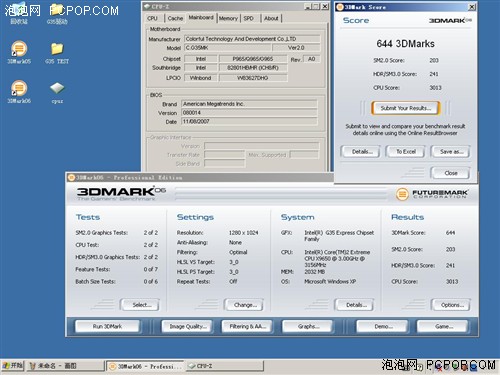Click the Run 3DMark button
Image resolution: width=500 pixels, height=375 pixels.
[x=107, y=326]
